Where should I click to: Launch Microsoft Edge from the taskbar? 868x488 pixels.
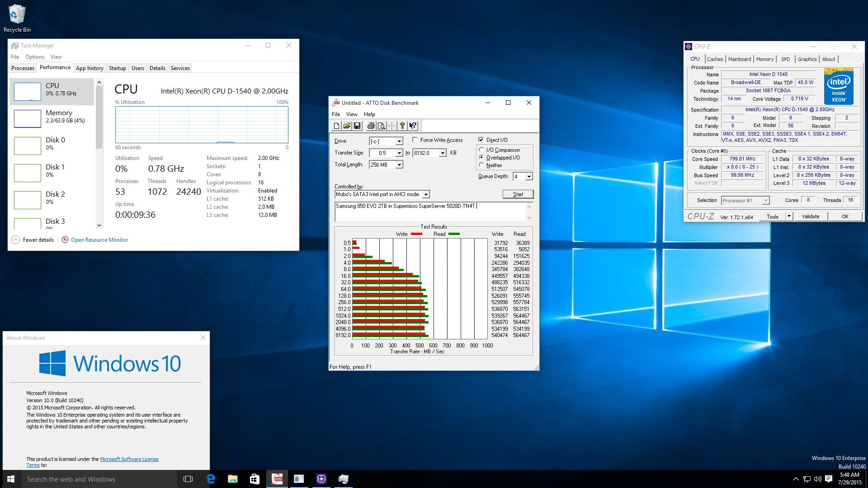pyautogui.click(x=211, y=479)
